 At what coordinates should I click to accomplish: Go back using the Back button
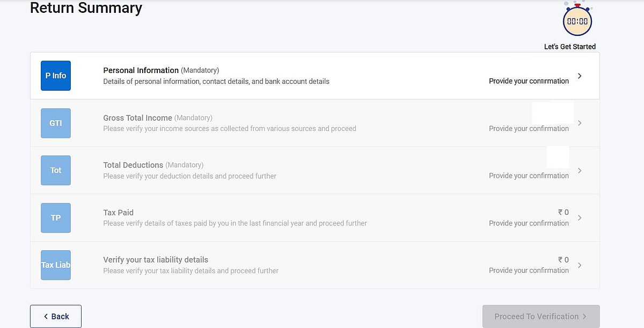tap(56, 316)
